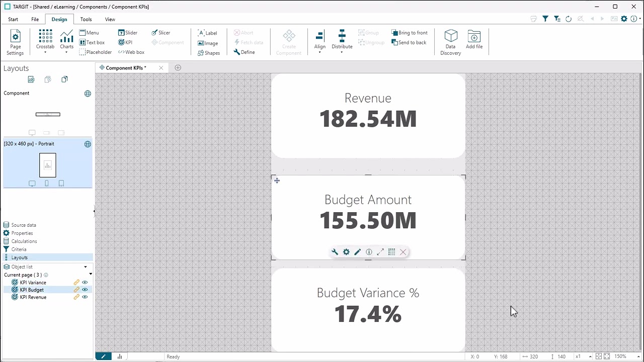Switch to the Start ribbon tab

pos(13,19)
